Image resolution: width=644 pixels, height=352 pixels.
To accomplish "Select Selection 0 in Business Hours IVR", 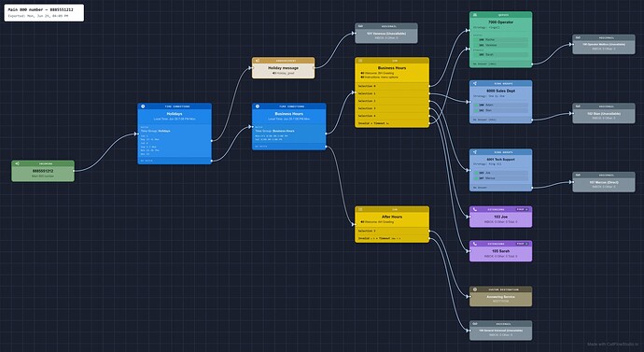I will click(392, 86).
